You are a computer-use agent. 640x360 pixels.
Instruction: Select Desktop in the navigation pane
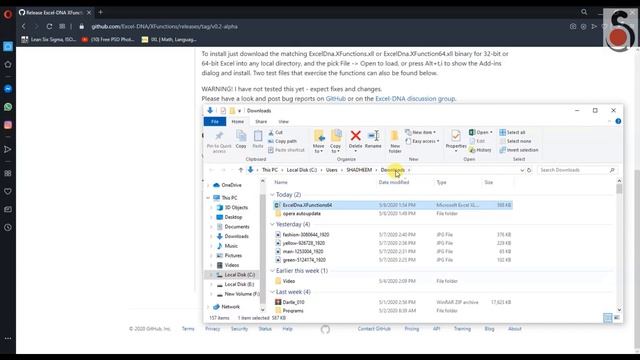click(x=233, y=217)
